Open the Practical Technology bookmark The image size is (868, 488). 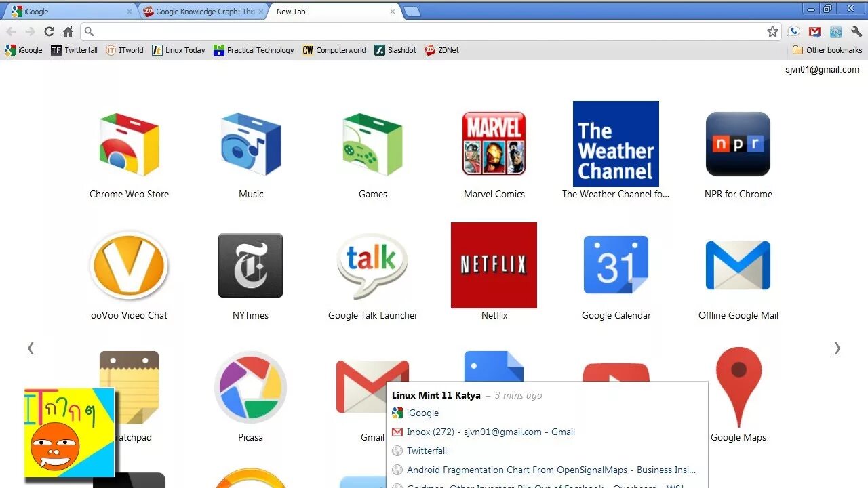pyautogui.click(x=254, y=50)
